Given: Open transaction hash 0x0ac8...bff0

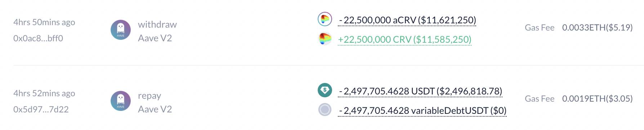Looking at the screenshot, I should pos(38,38).
